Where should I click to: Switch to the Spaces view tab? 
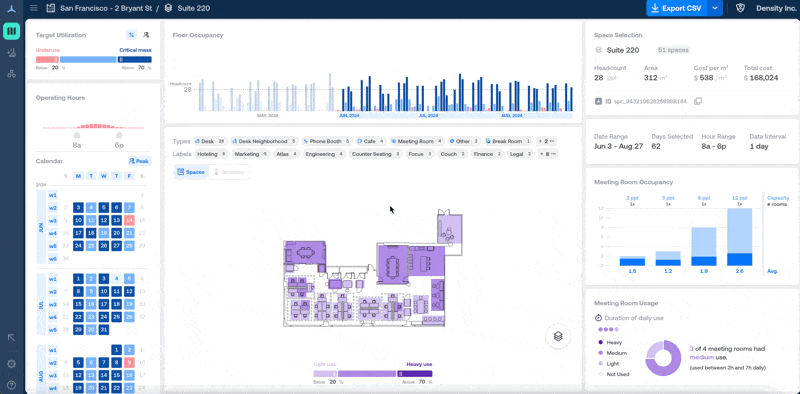click(x=191, y=172)
